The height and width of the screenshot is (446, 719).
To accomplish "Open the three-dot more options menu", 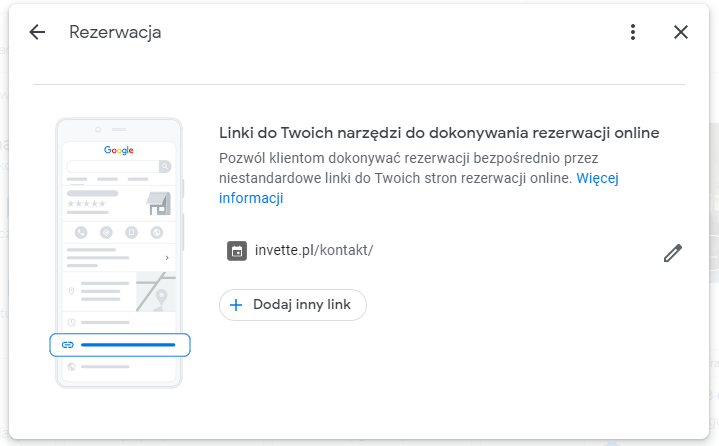I will pyautogui.click(x=632, y=32).
